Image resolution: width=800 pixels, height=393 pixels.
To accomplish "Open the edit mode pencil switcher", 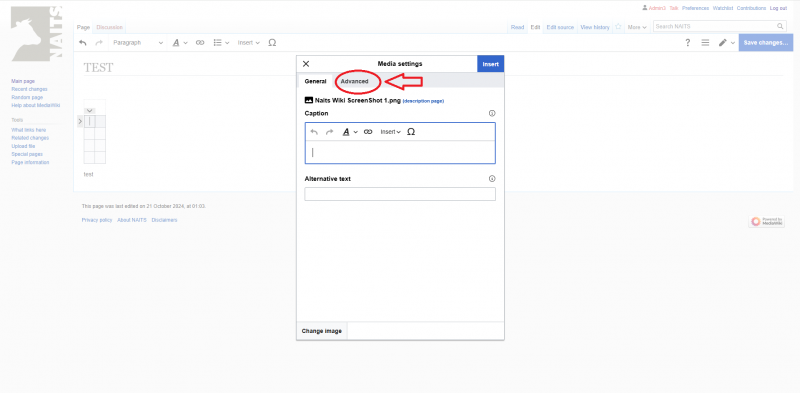I will point(727,43).
